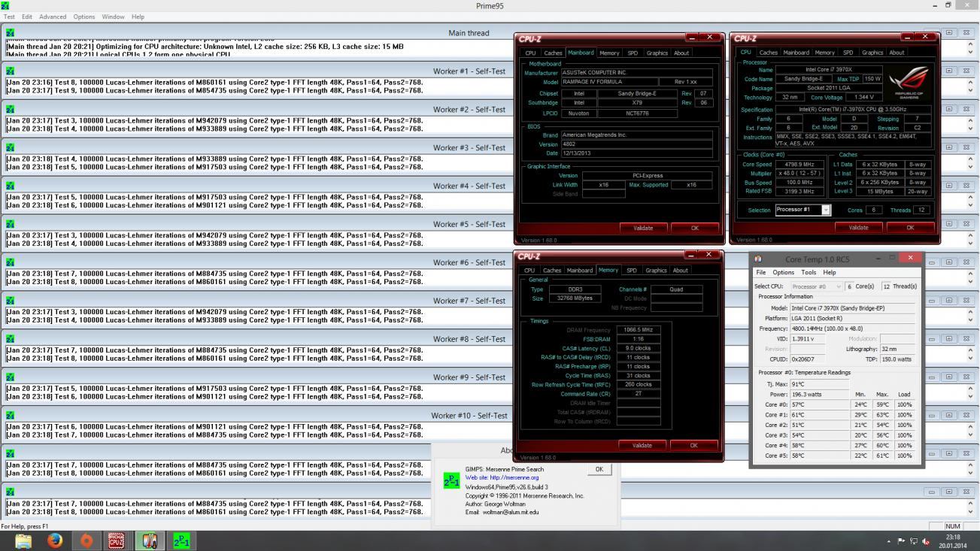Click the Worker #9 window icon
980x551 pixels.
point(11,377)
